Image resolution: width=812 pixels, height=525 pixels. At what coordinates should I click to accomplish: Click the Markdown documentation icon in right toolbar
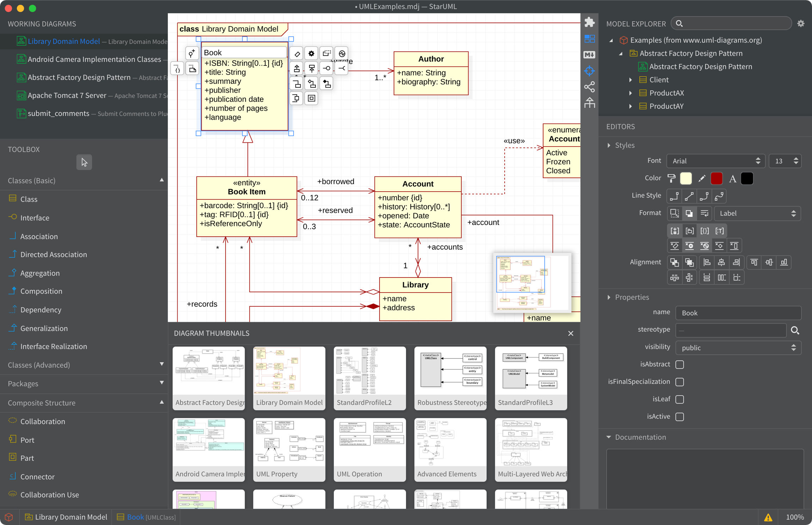[x=589, y=55]
